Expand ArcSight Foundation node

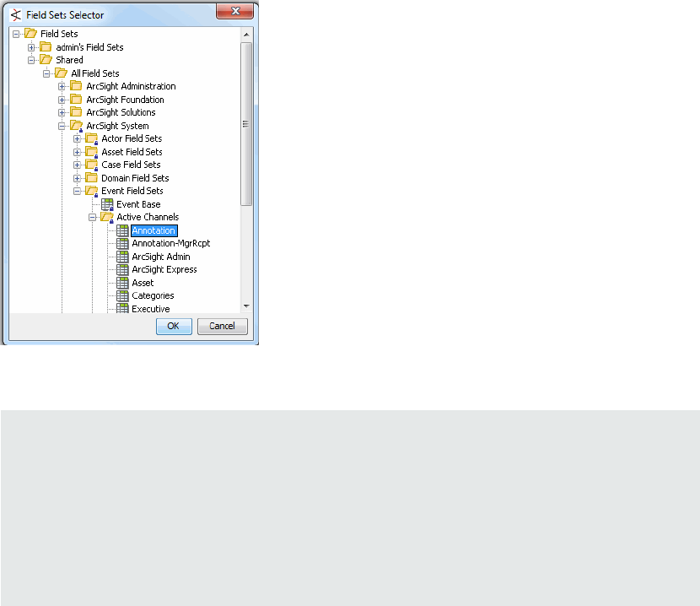click(x=62, y=100)
